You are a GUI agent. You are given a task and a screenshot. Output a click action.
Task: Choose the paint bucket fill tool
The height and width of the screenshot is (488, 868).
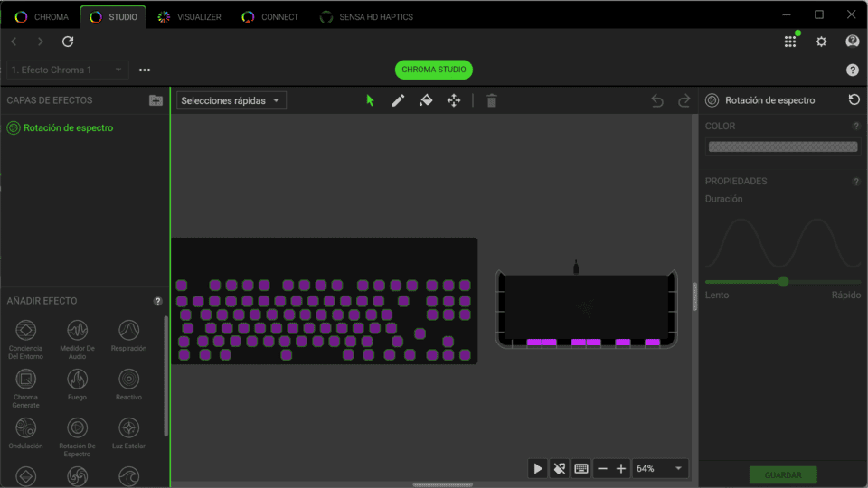[x=426, y=100]
